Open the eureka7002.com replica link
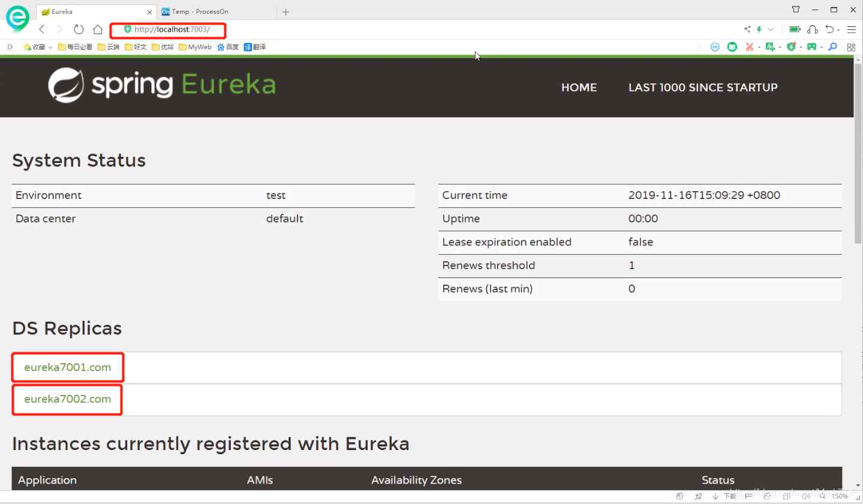 click(x=68, y=399)
